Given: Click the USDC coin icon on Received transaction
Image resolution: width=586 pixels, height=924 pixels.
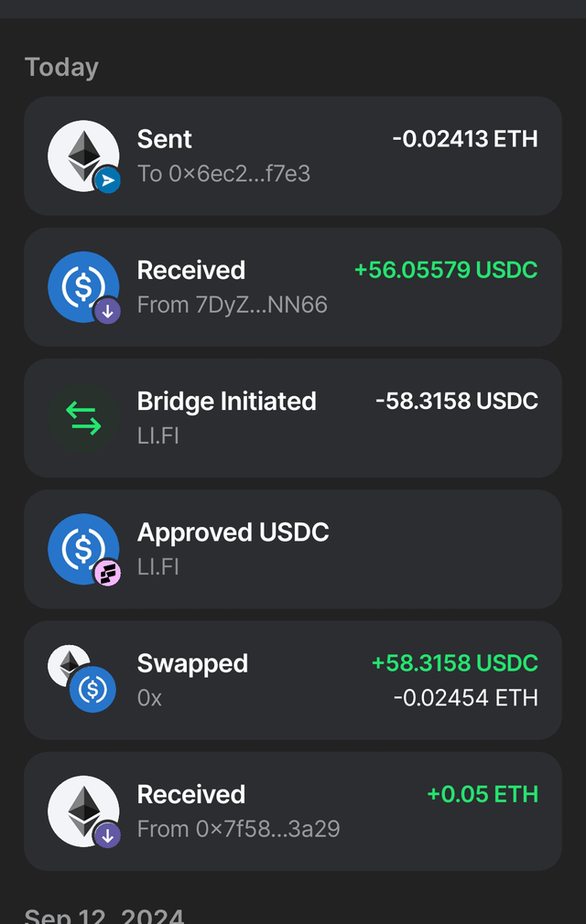Looking at the screenshot, I should click(x=81, y=285).
